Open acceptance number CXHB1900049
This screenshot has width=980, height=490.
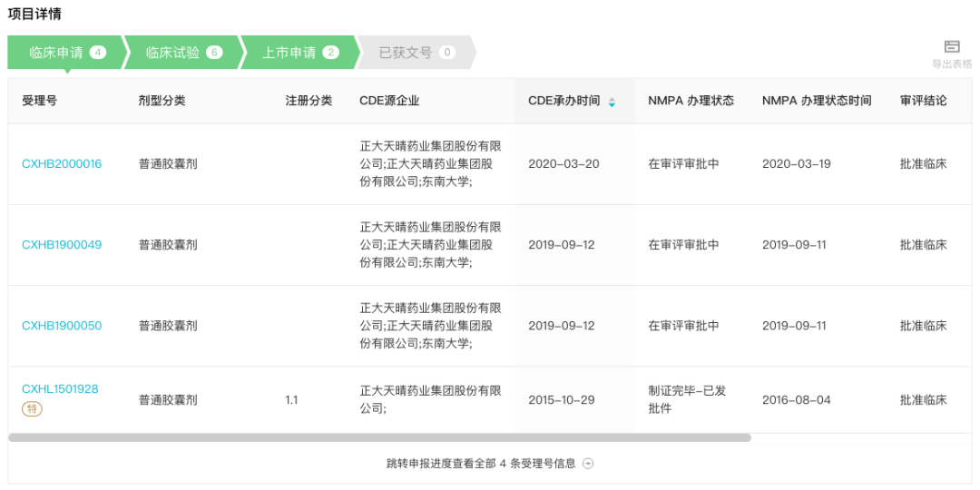(x=62, y=245)
